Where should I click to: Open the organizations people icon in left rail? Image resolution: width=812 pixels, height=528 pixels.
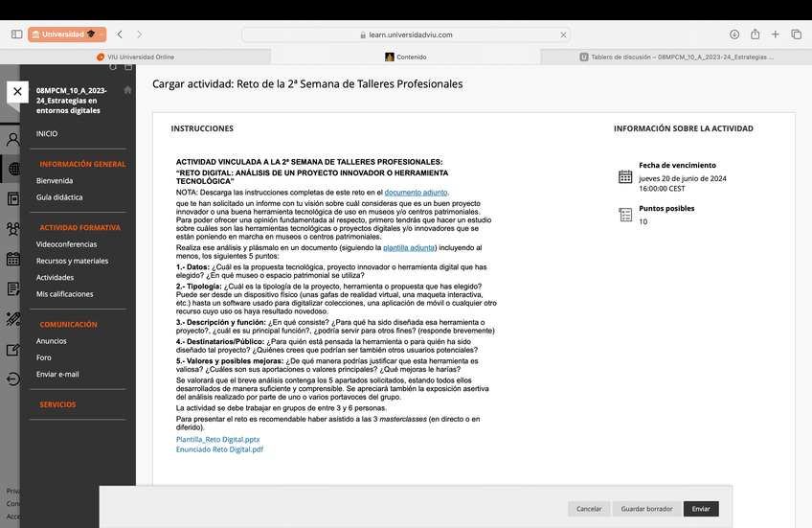[13, 229]
